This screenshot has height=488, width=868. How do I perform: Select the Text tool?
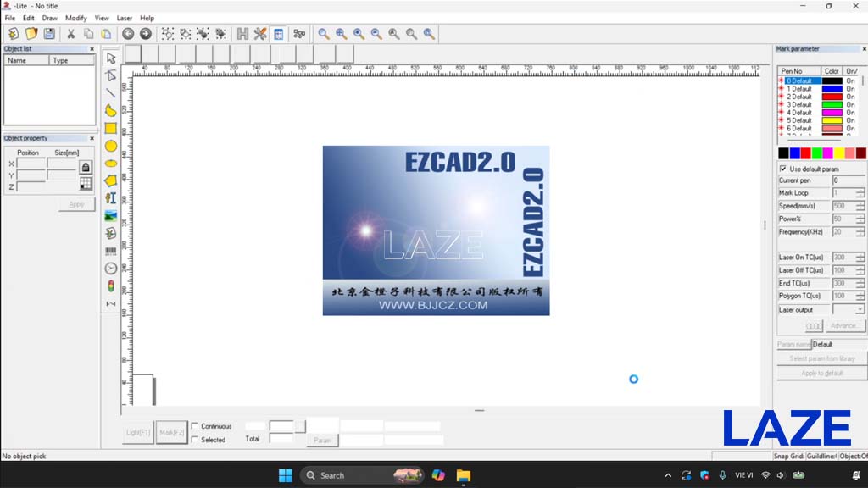(x=111, y=198)
